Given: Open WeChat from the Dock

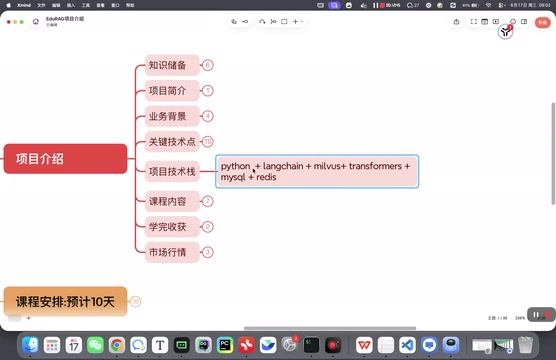Looking at the screenshot, I should coord(95,345).
